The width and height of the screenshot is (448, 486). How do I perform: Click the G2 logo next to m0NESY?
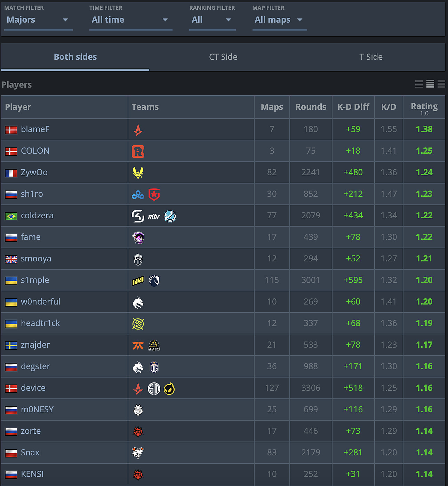(x=138, y=409)
